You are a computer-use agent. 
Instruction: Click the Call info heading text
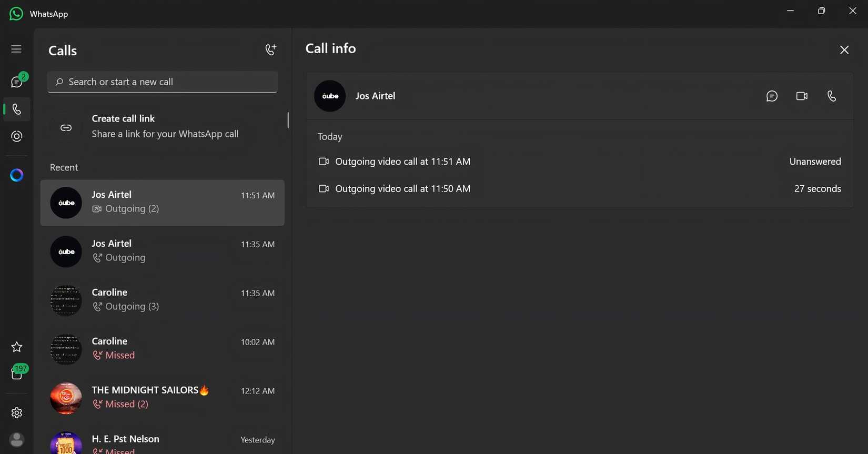click(x=330, y=48)
